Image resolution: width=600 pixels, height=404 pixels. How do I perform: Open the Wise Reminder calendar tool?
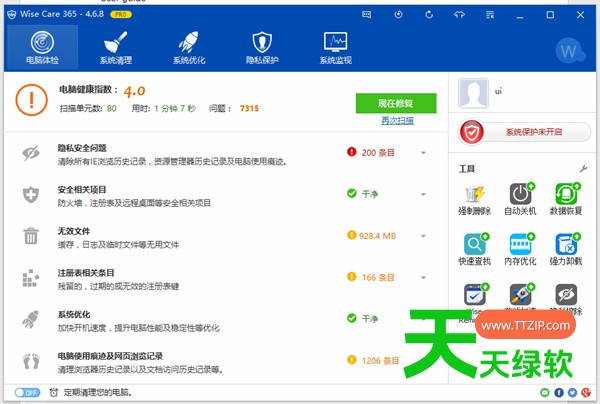point(474,295)
